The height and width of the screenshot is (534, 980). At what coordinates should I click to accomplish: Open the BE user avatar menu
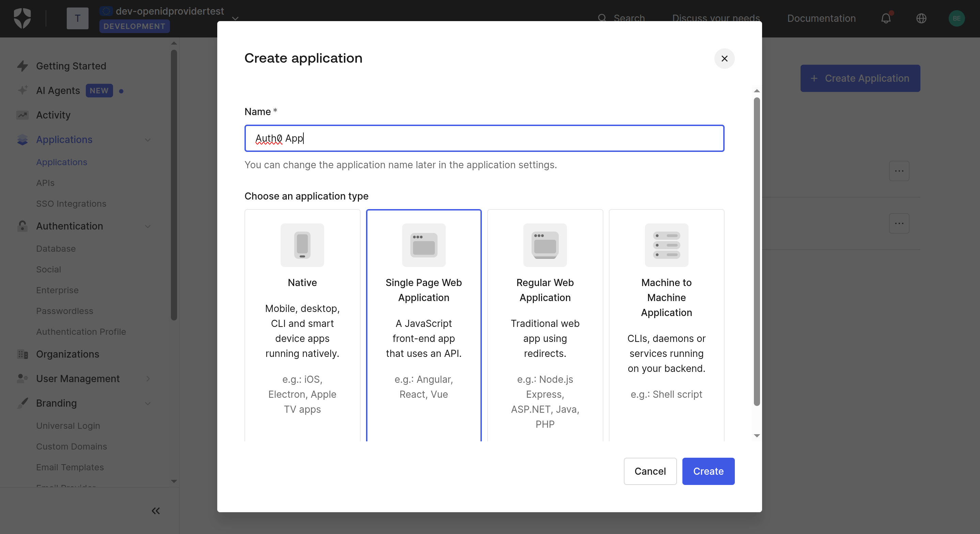956,18
